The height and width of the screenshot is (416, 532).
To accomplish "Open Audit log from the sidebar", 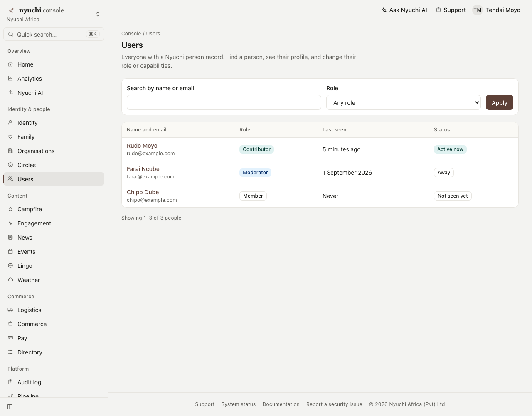I will [x=54, y=382].
